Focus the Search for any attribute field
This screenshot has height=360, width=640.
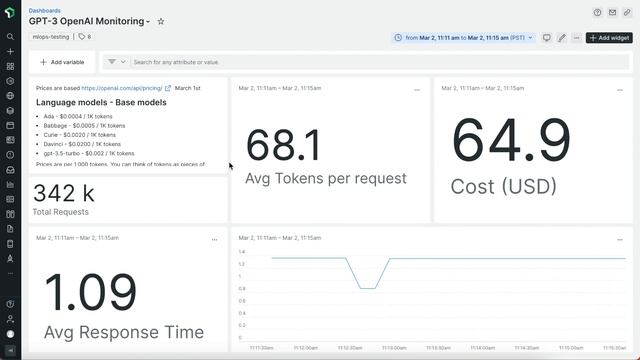380,62
